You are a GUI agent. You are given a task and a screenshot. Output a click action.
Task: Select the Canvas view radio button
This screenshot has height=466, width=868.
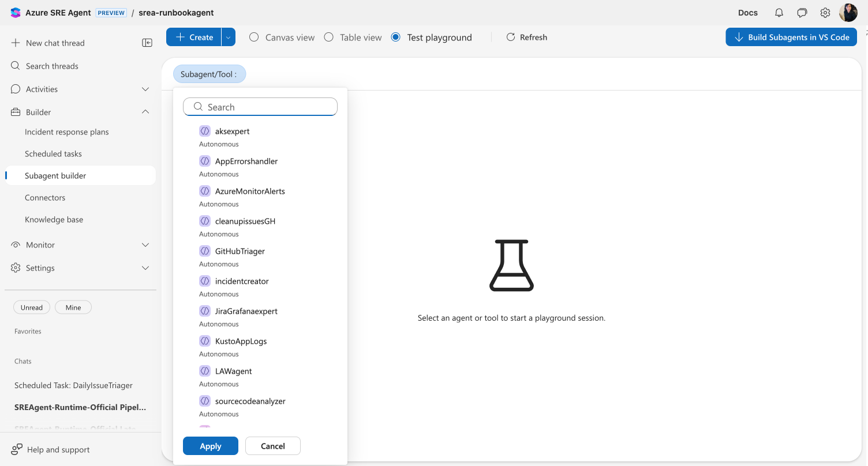[x=254, y=37]
